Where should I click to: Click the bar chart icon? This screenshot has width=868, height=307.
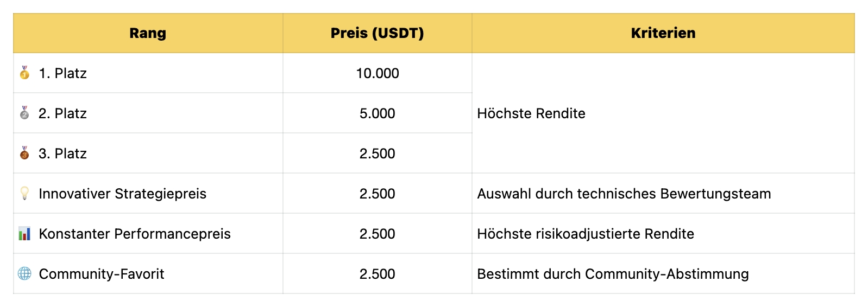click(24, 234)
